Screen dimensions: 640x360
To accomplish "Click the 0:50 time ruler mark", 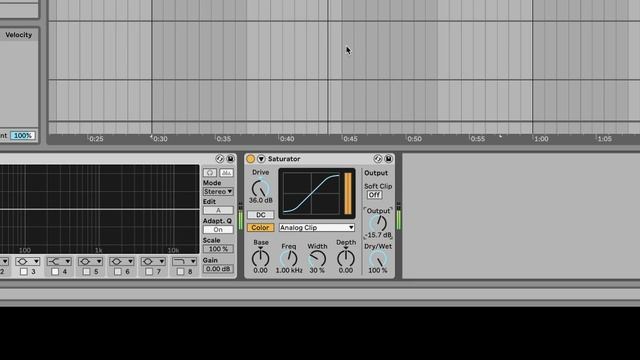I will [414, 139].
